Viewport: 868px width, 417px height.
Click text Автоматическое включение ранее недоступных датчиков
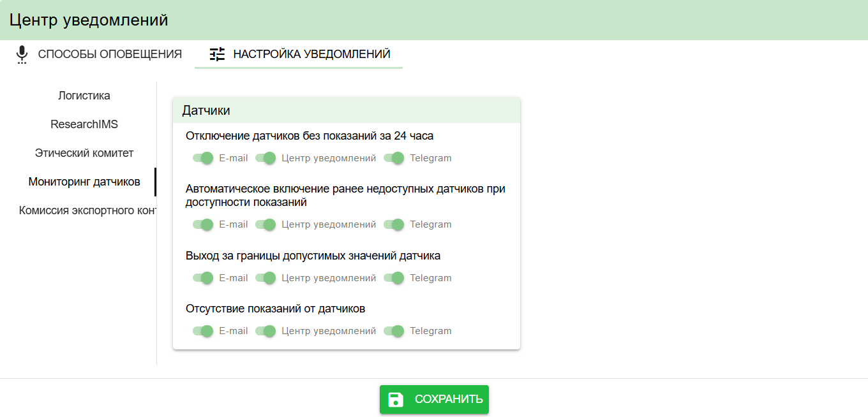pos(345,196)
